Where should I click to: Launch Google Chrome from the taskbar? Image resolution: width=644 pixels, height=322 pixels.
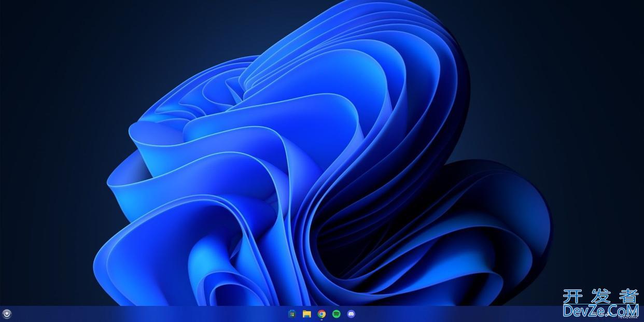tap(321, 314)
